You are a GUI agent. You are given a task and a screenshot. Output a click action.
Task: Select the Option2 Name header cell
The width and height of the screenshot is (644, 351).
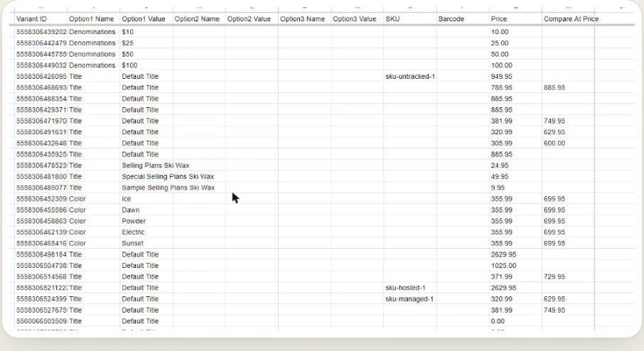(199, 19)
